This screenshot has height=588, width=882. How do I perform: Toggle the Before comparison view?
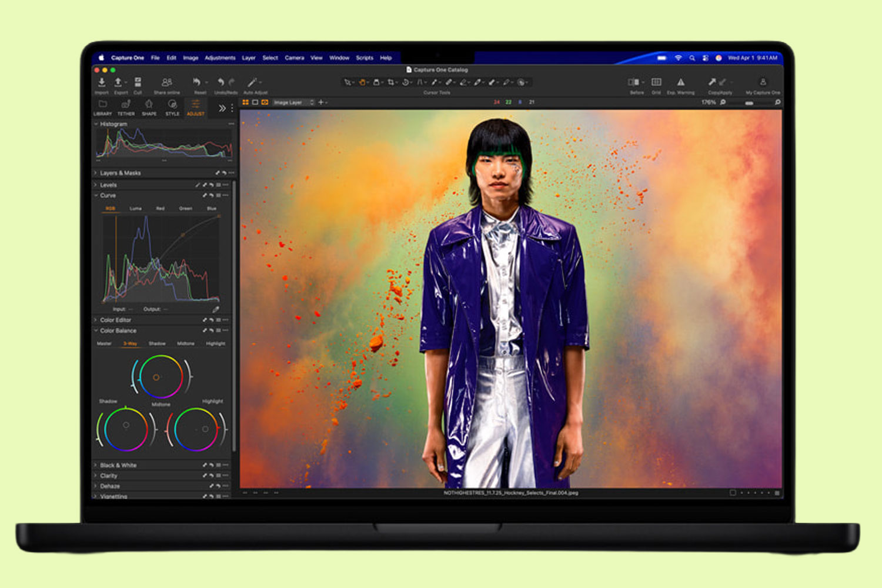[634, 83]
